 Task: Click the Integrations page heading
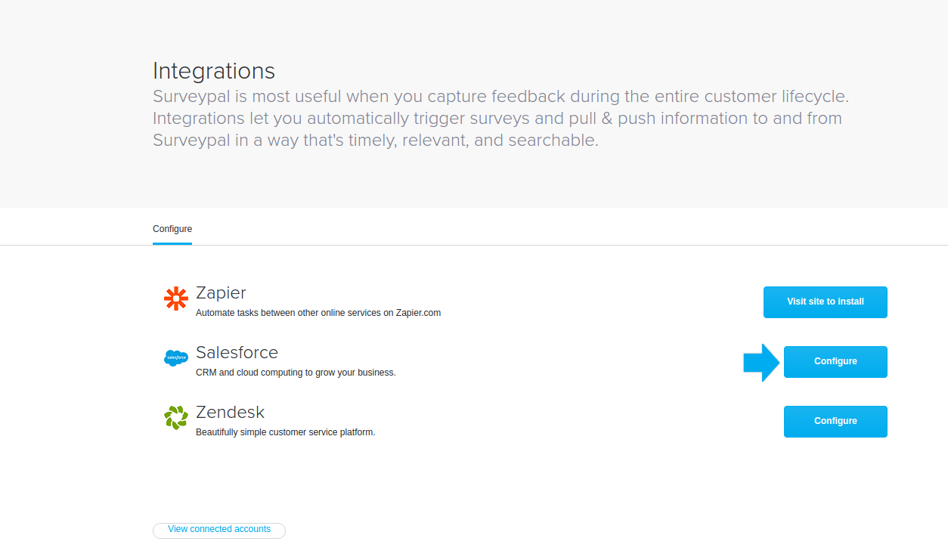pos(214,71)
